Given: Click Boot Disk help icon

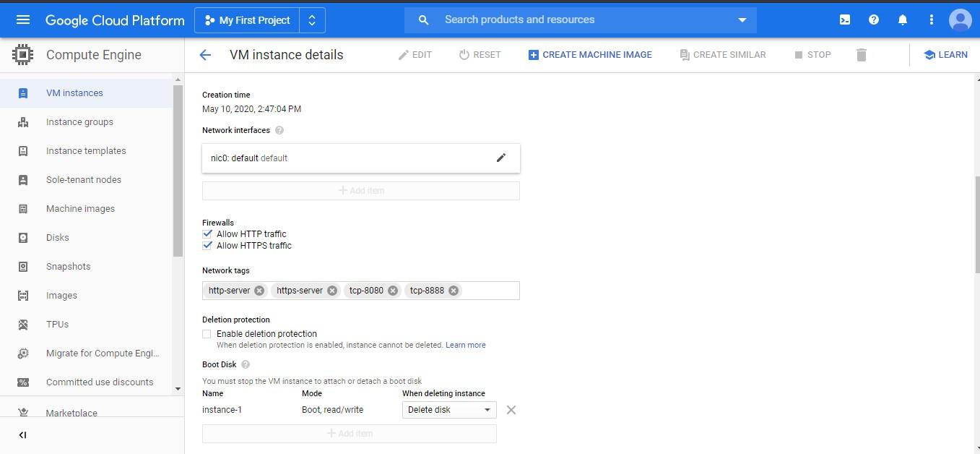Looking at the screenshot, I should tap(246, 364).
